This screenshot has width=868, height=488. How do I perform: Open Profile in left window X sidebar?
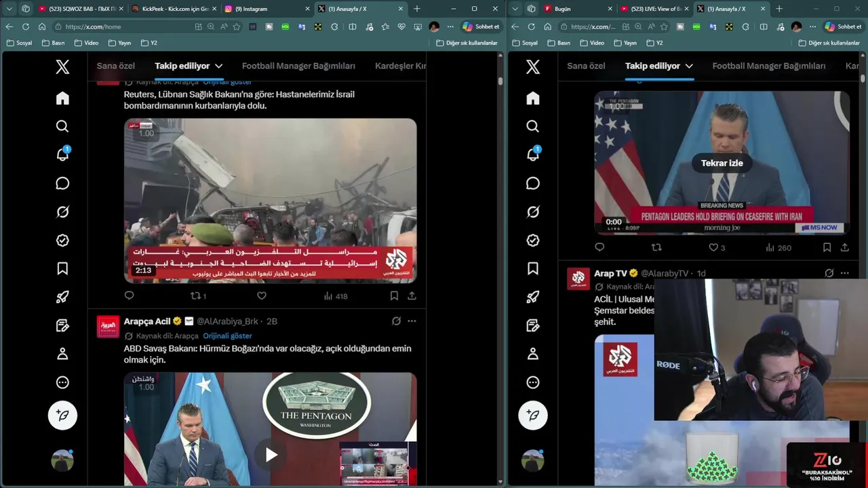[62, 354]
